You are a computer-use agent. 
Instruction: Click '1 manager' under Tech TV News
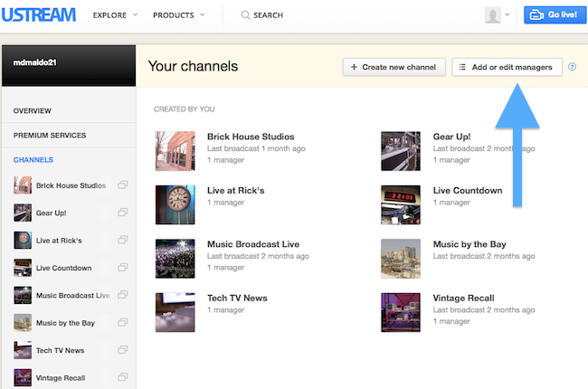pos(226,310)
